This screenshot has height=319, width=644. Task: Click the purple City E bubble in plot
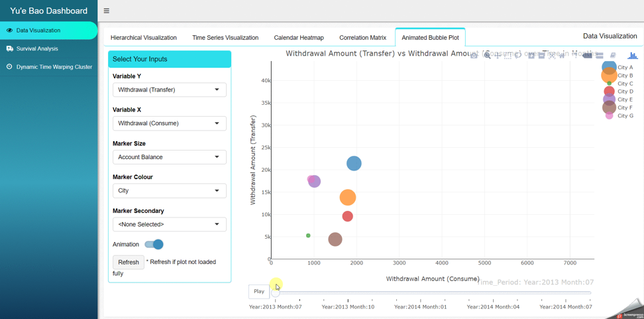(315, 181)
